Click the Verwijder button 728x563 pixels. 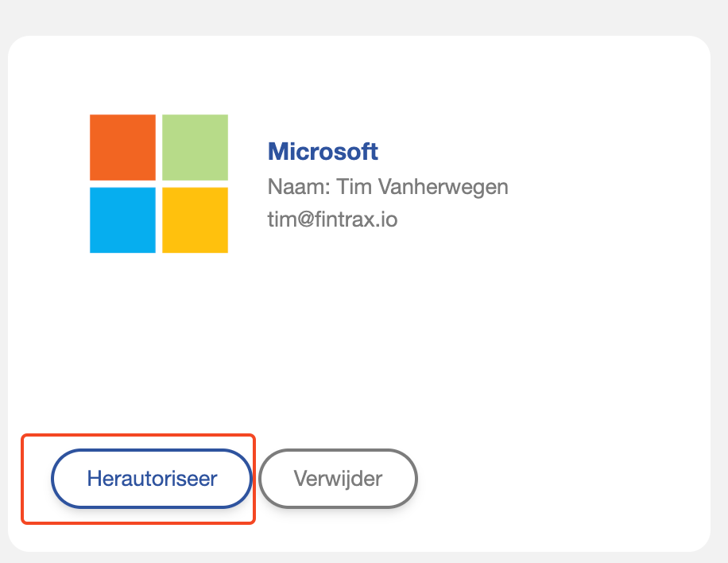pyautogui.click(x=338, y=479)
